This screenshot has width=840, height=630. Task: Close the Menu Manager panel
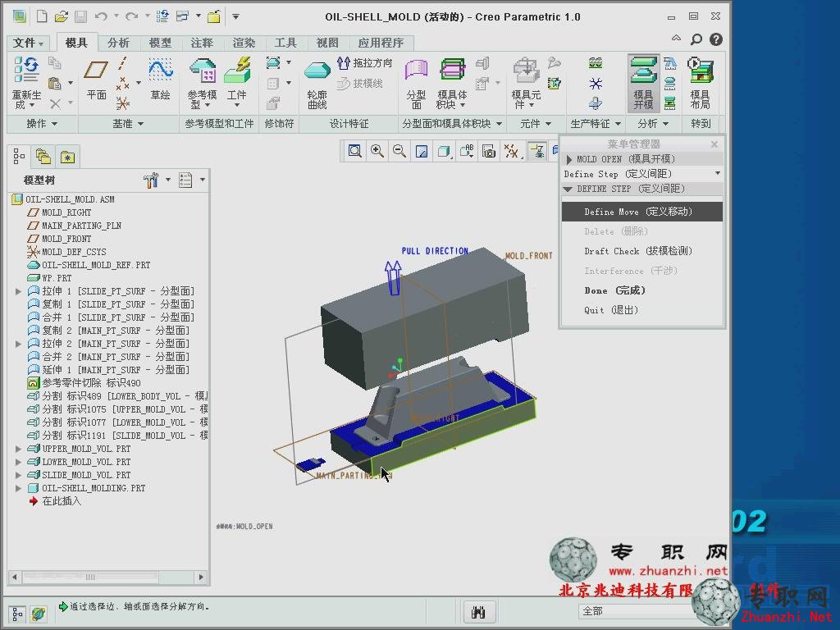tap(714, 144)
